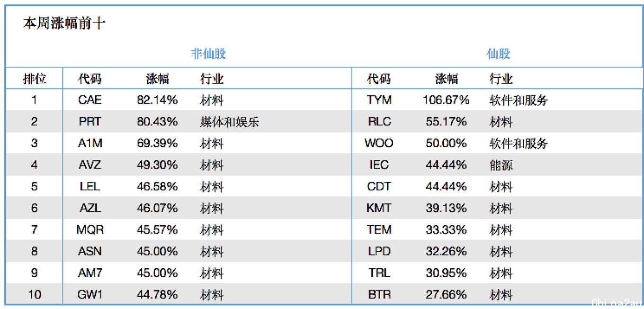Click the 能源 industry cell

(x=501, y=165)
